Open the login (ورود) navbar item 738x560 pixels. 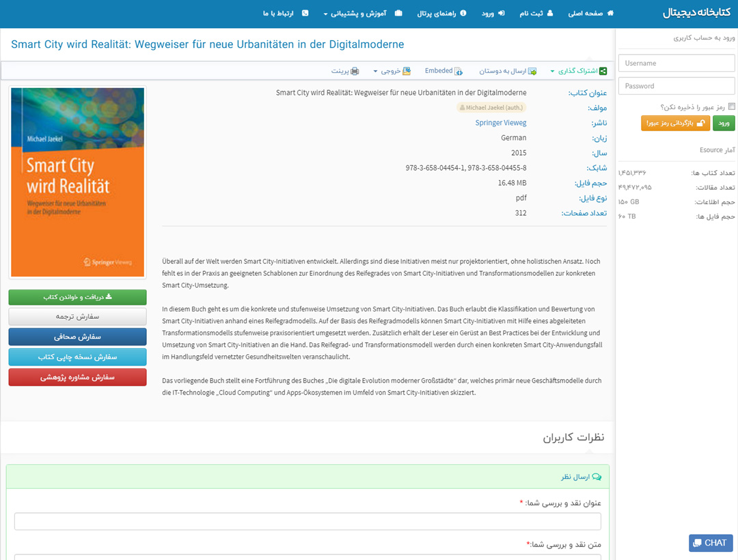[x=493, y=13]
